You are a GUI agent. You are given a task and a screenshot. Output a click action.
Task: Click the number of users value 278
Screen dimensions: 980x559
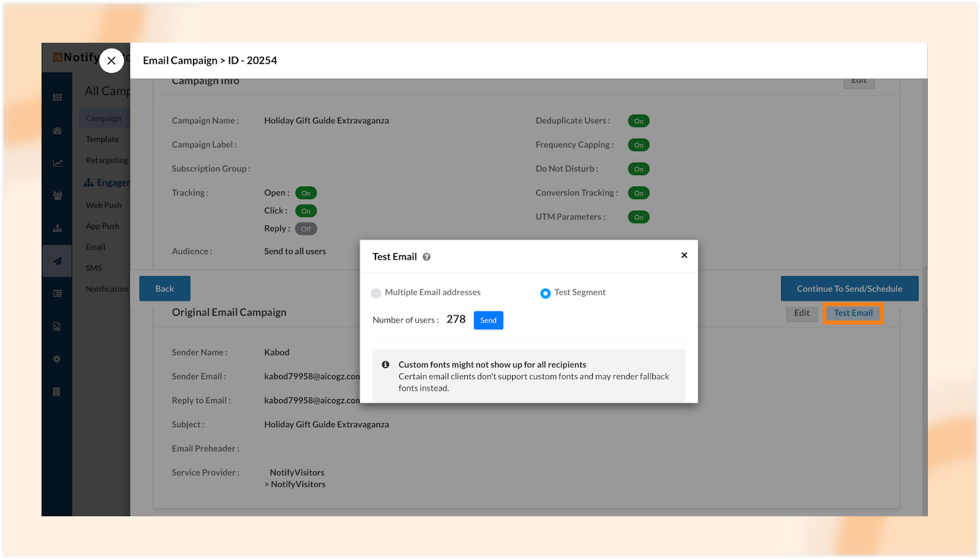click(x=456, y=319)
